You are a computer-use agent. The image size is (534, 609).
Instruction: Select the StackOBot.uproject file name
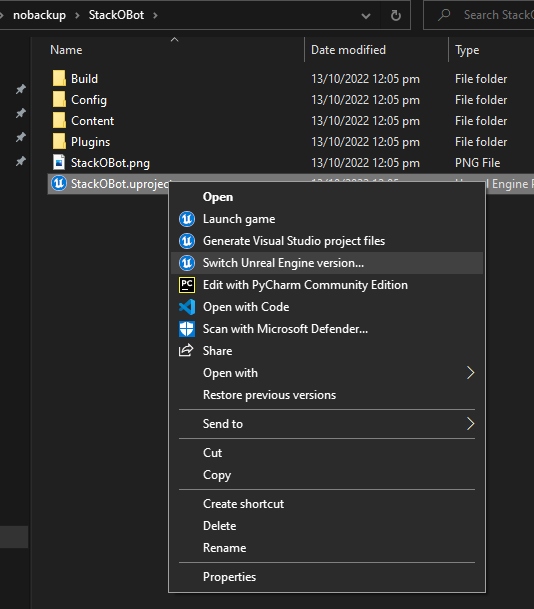point(120,184)
